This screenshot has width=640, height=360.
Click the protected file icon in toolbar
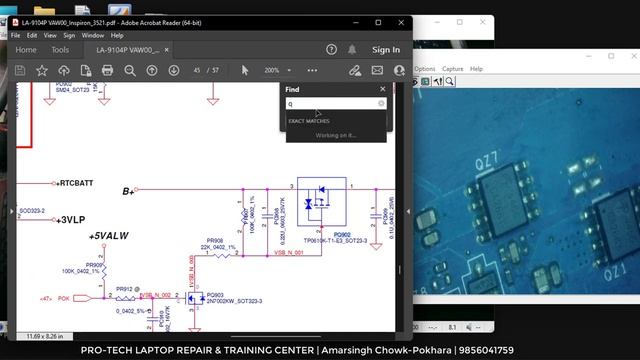86,70
